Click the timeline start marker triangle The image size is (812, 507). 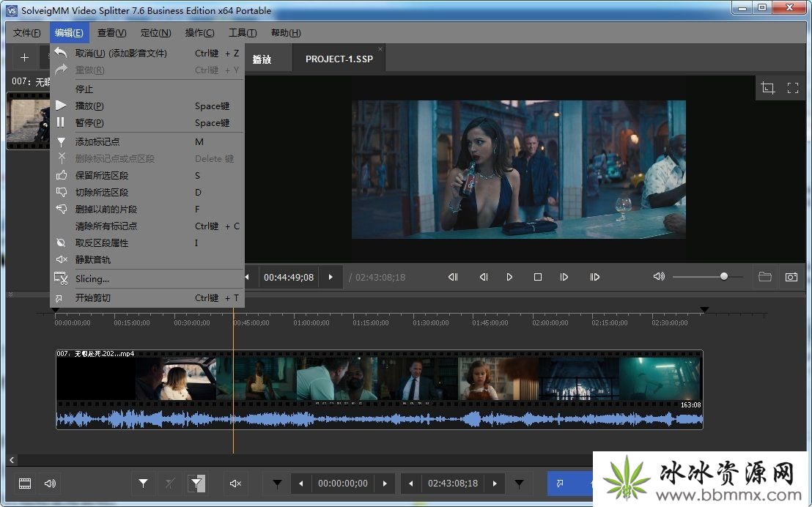click(56, 310)
